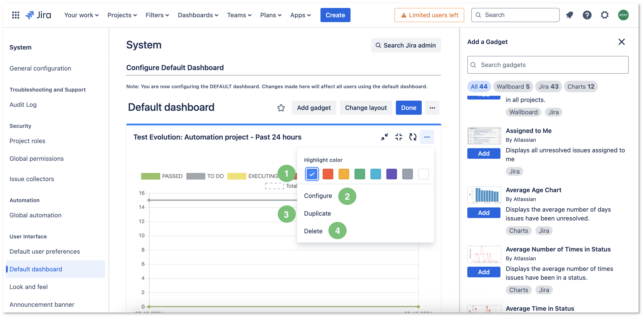Select the purple highlight color
The image size is (644, 318).
(x=391, y=174)
